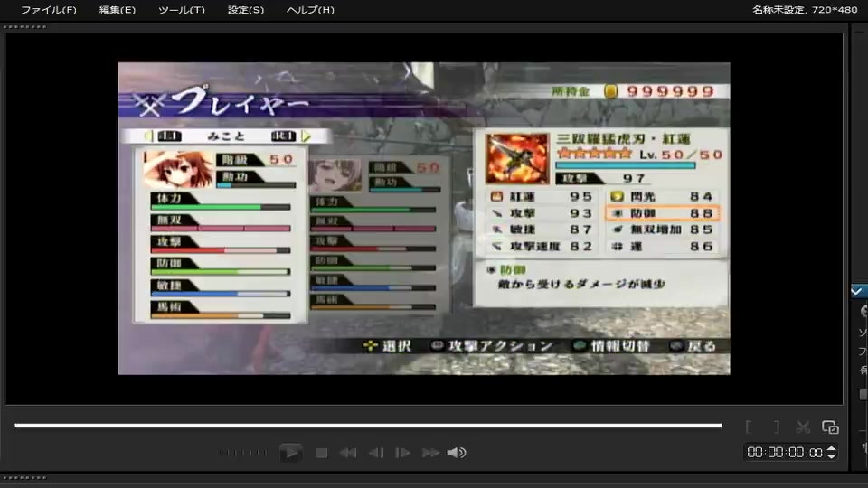Jump to the start of the clip
Screen dimensions: 868x488
pyautogui.click(x=347, y=453)
